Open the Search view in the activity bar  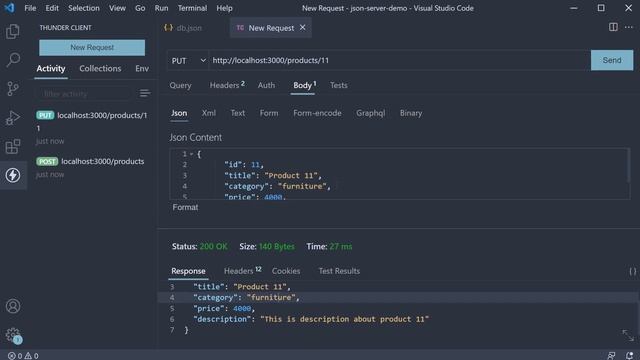(x=13, y=60)
